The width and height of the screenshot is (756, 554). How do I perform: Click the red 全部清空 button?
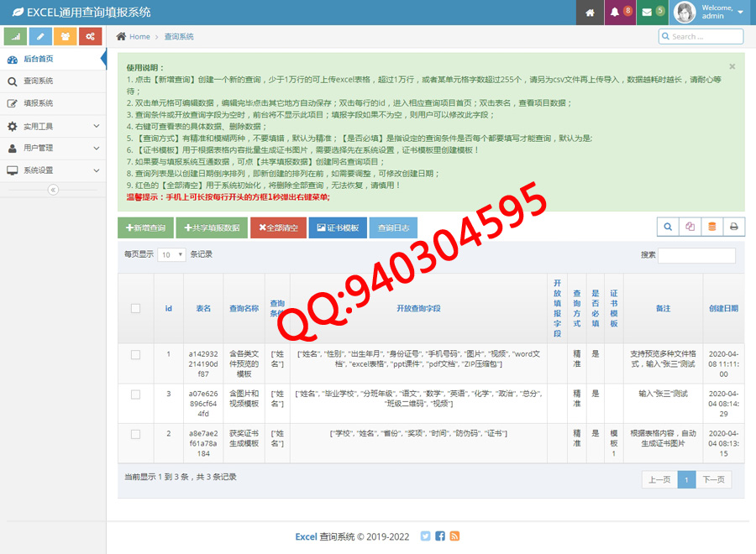point(276,227)
